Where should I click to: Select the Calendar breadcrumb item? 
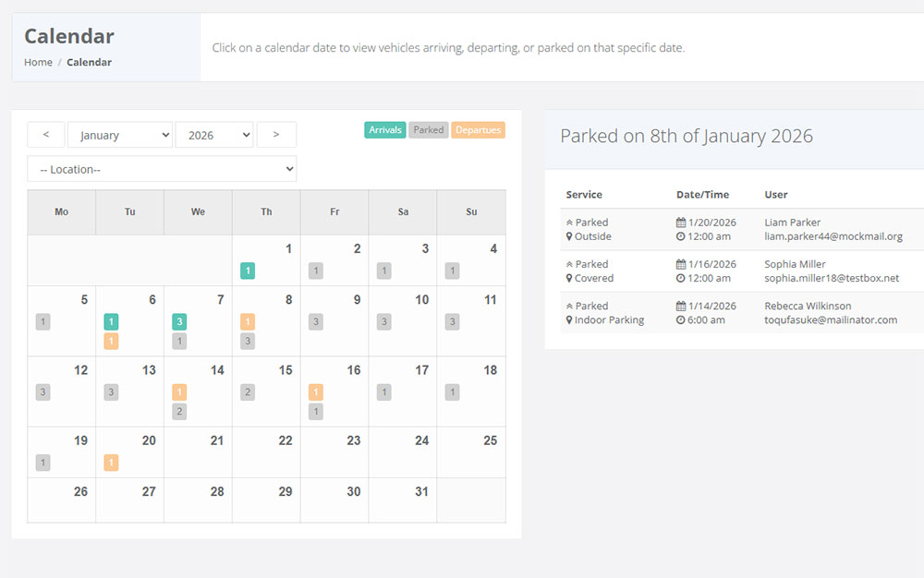[89, 62]
